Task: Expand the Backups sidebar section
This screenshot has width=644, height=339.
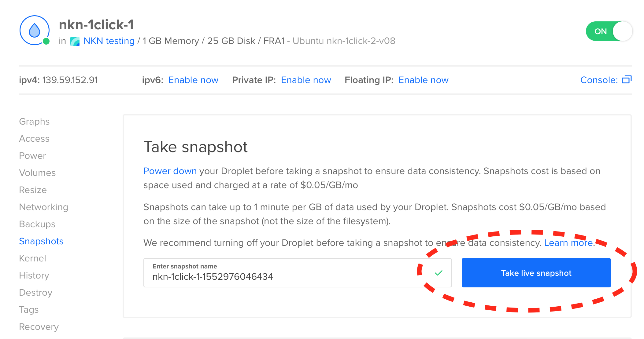Action: (x=37, y=224)
